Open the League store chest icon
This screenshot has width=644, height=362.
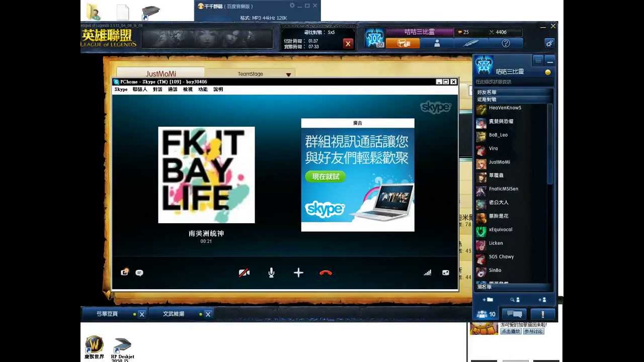(x=403, y=43)
